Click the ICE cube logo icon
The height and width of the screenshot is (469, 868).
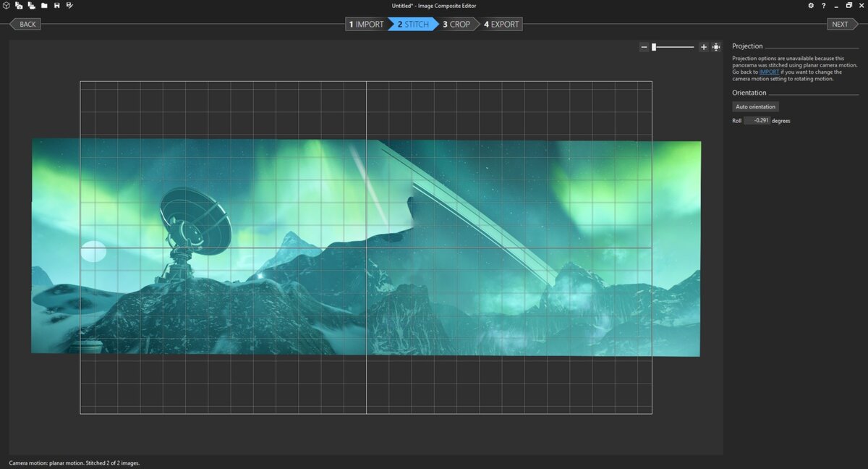click(7, 5)
